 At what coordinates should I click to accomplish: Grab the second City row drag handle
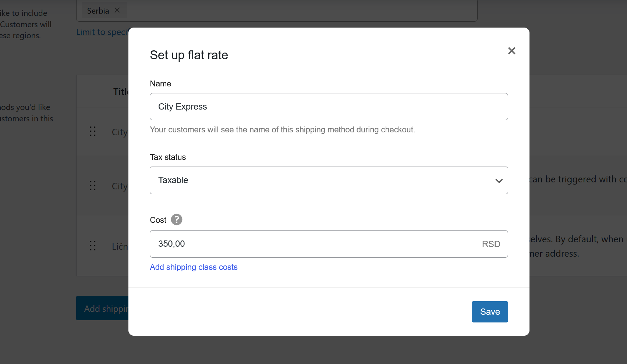click(93, 185)
